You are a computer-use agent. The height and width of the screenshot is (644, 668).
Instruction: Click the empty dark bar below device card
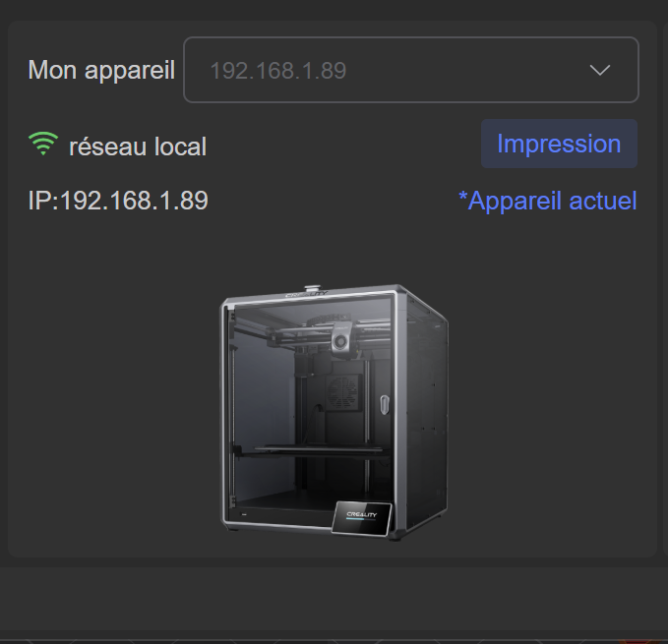point(334,598)
